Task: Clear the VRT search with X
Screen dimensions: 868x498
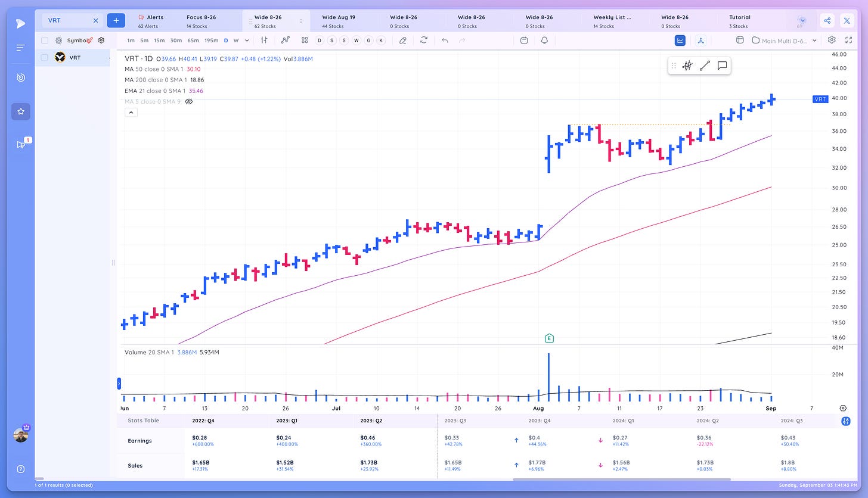Action: [95, 20]
